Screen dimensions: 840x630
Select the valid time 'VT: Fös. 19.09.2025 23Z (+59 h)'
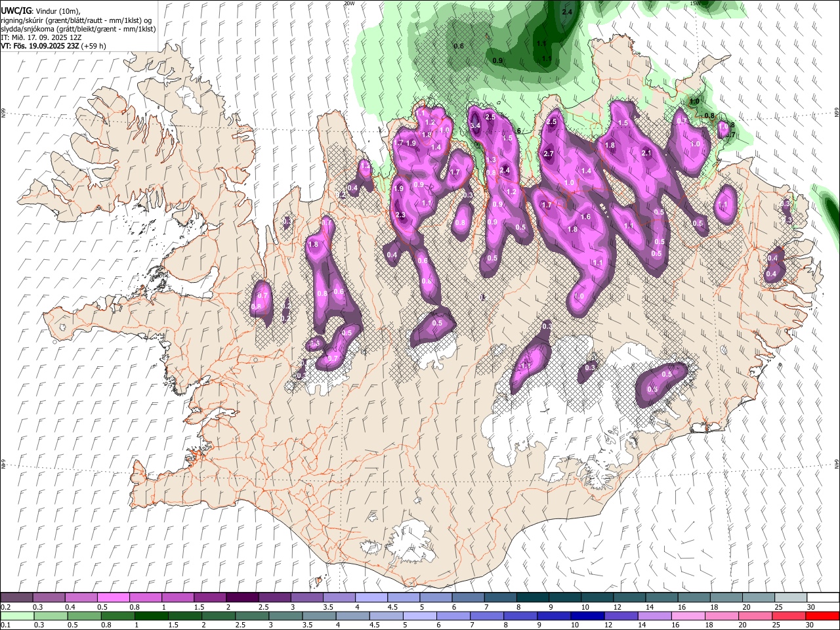point(53,46)
